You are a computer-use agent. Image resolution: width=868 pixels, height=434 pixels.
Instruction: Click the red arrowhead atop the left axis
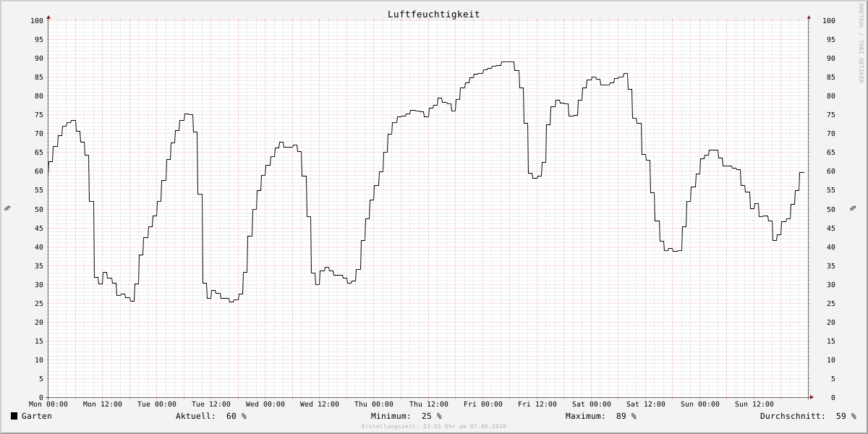48,17
